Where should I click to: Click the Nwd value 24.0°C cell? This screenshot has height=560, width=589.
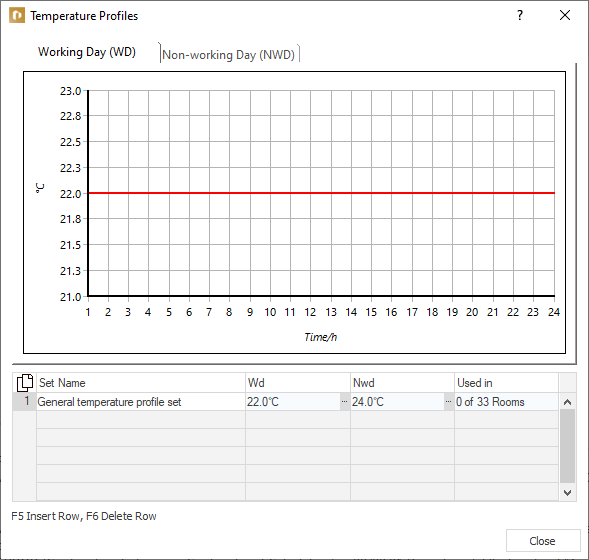[x=397, y=402]
